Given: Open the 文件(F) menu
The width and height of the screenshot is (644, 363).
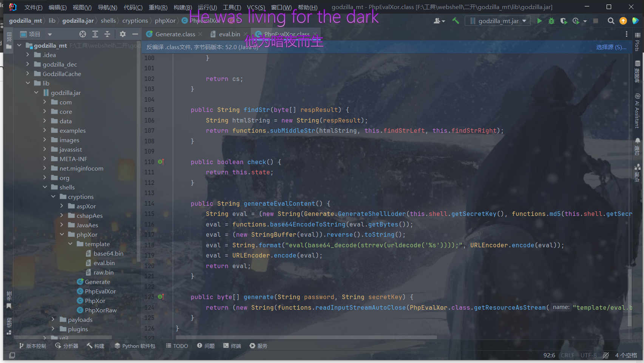Looking at the screenshot, I should coord(33,7).
